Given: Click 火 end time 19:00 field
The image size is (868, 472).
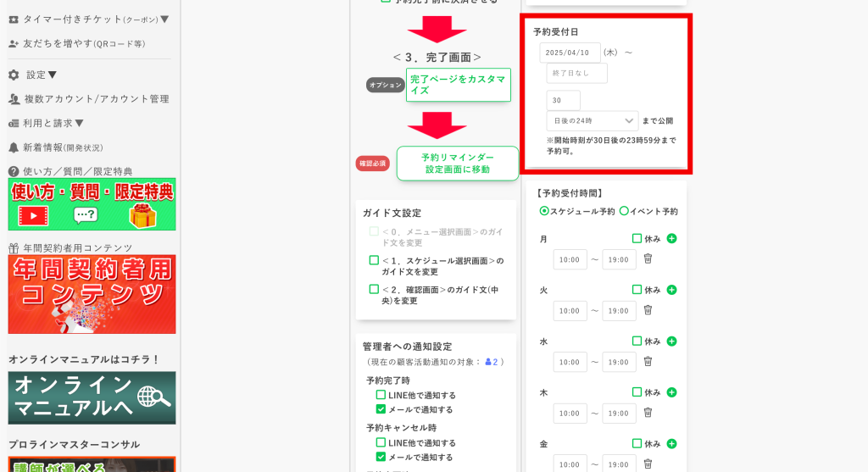Looking at the screenshot, I should [619, 311].
